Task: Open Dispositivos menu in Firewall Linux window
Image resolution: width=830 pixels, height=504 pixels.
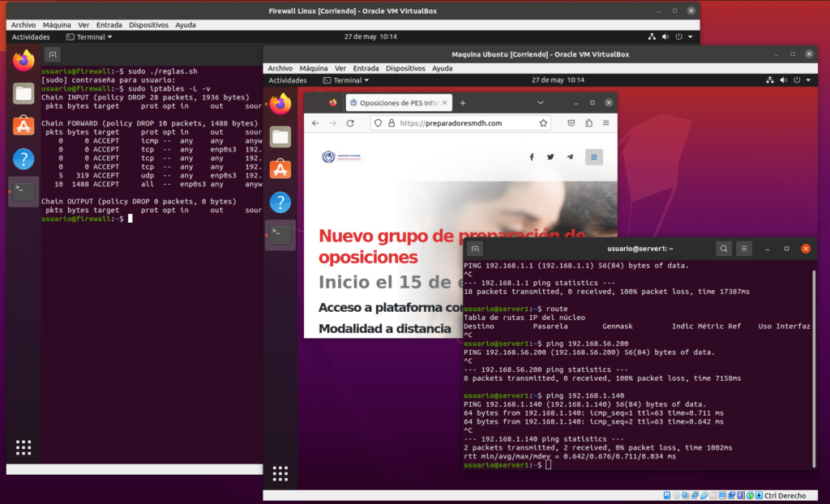Action: tap(149, 25)
